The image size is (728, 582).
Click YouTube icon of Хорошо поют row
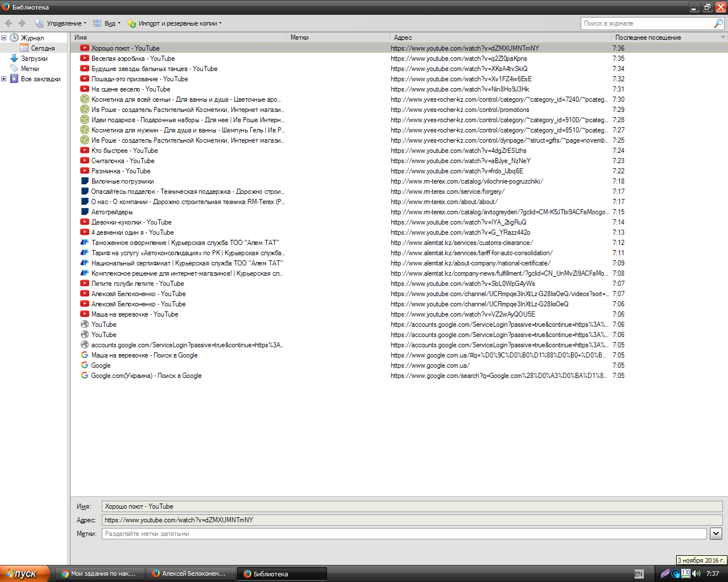point(85,48)
